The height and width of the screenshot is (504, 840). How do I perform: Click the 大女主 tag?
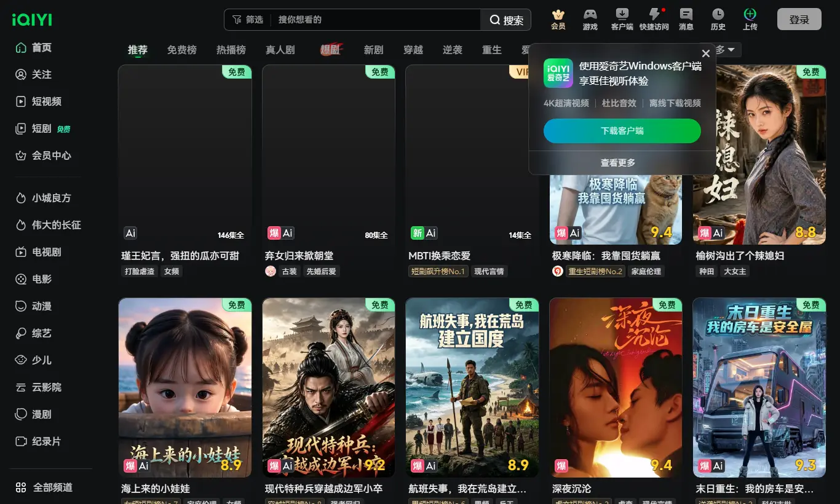pyautogui.click(x=735, y=271)
